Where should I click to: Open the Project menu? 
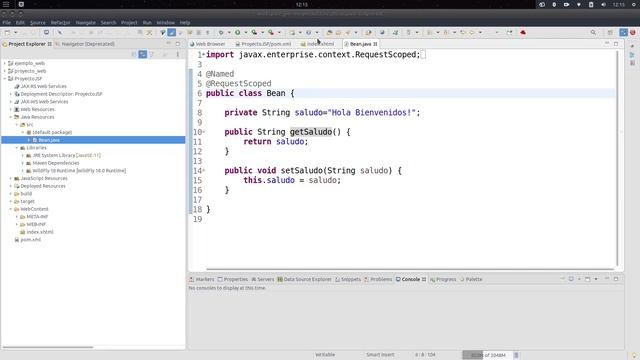[129, 22]
